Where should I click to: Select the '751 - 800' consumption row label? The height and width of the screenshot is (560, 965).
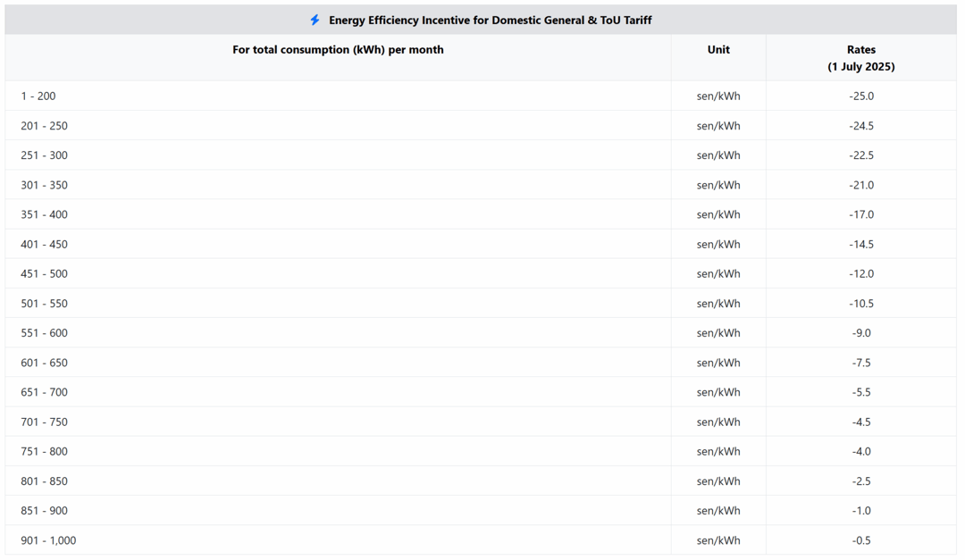tap(45, 451)
